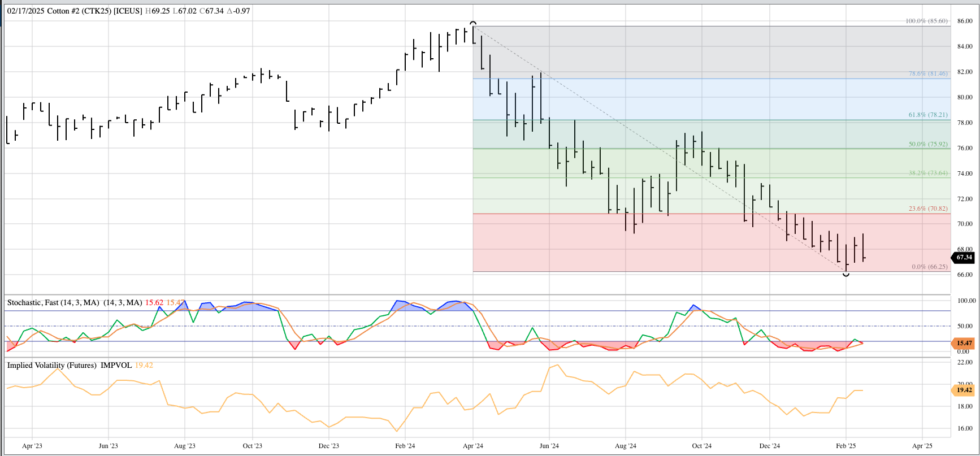The width and height of the screenshot is (980, 456).
Task: Open the Stochastic, Fast (14, 3, MA) indicator label
Action: (x=53, y=303)
